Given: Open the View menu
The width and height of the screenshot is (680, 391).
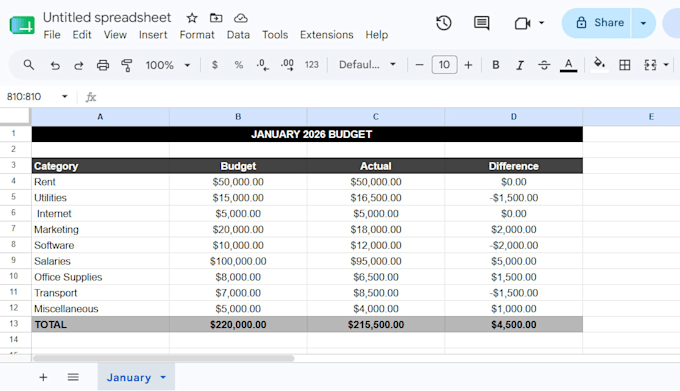Looking at the screenshot, I should pos(115,35).
